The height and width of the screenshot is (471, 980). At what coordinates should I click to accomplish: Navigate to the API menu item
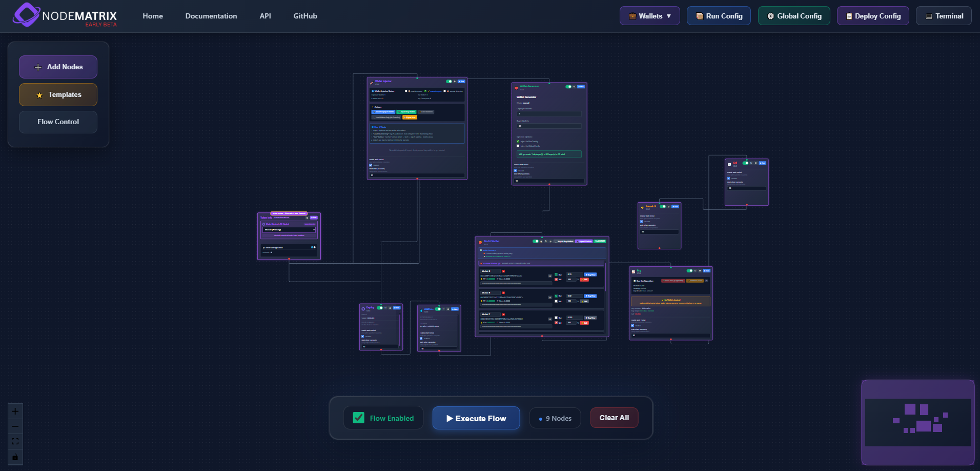tap(265, 16)
